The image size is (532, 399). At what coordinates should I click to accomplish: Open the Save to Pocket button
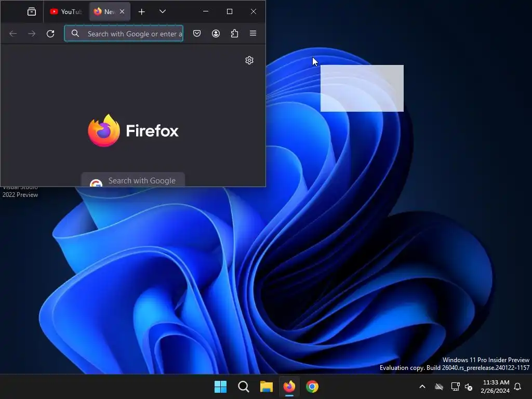pyautogui.click(x=197, y=33)
